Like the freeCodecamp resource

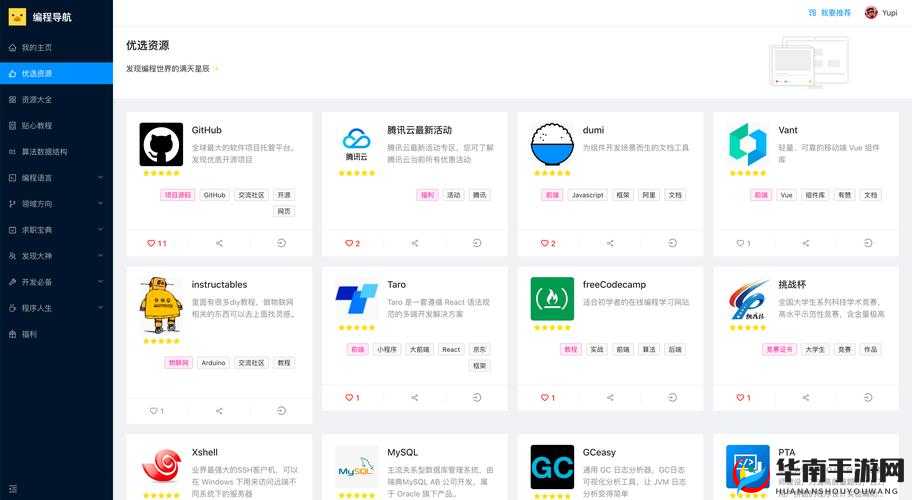[548, 398]
